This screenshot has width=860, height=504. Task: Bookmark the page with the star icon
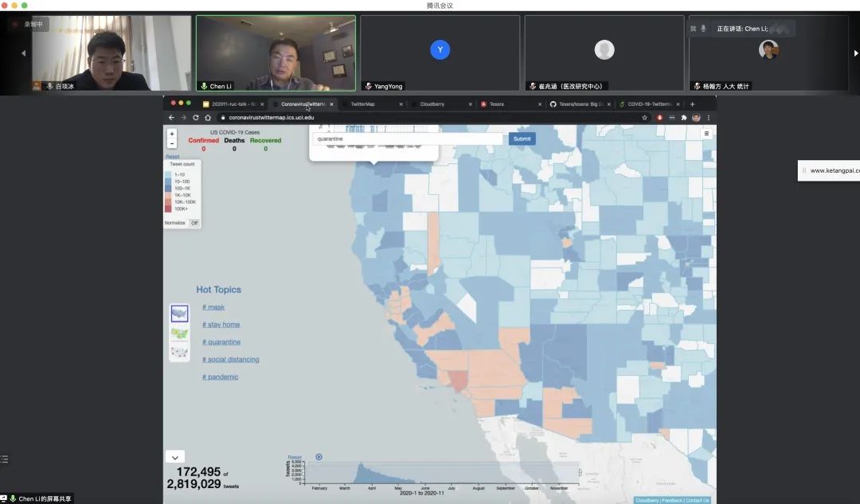click(644, 117)
